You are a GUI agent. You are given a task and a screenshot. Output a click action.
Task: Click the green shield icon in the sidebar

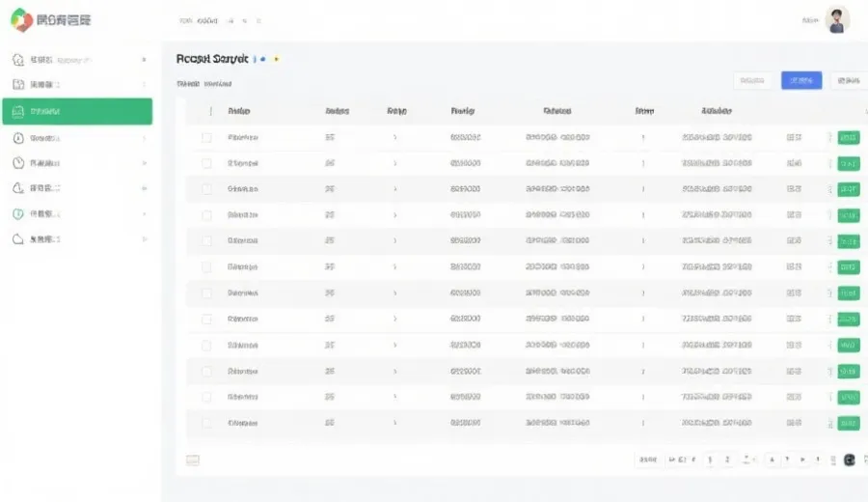18,213
